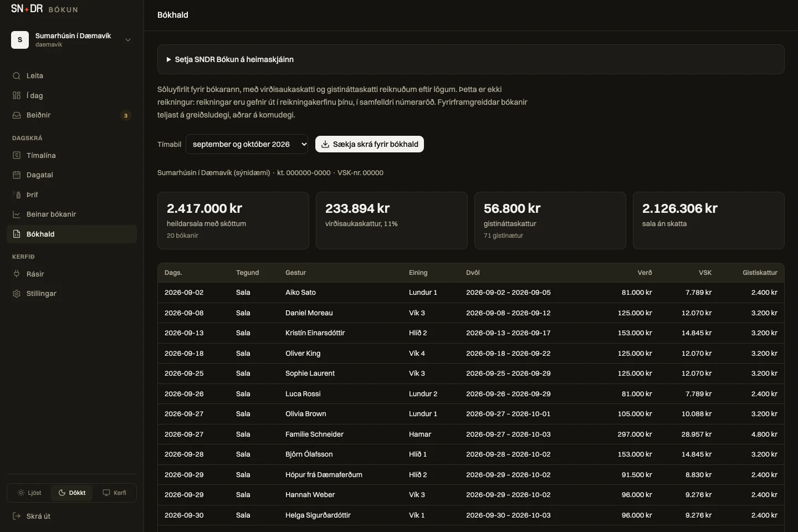
Task: Open Beinar bókanir menu item
Action: 71,214
